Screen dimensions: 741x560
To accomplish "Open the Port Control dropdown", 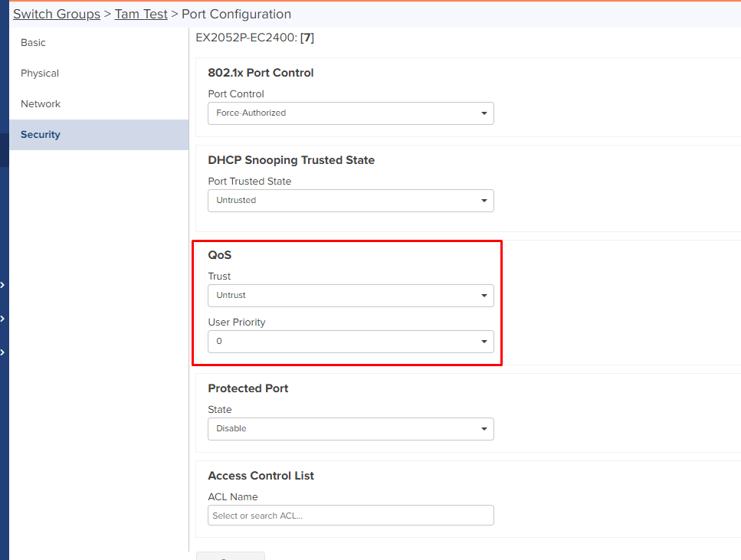I will coord(351,113).
